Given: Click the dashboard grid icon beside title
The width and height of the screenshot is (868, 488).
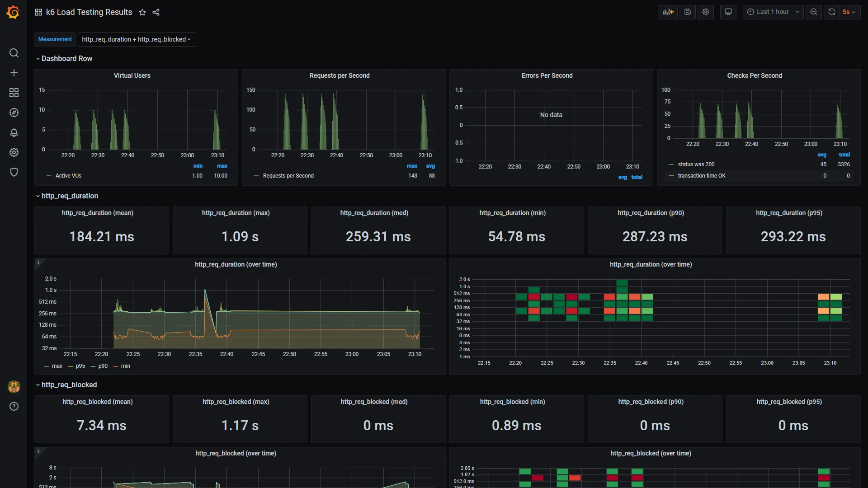Looking at the screenshot, I should coord(38,12).
